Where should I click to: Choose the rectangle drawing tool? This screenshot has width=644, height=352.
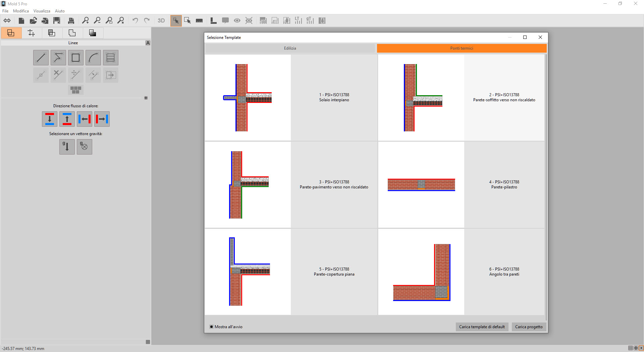tap(76, 58)
